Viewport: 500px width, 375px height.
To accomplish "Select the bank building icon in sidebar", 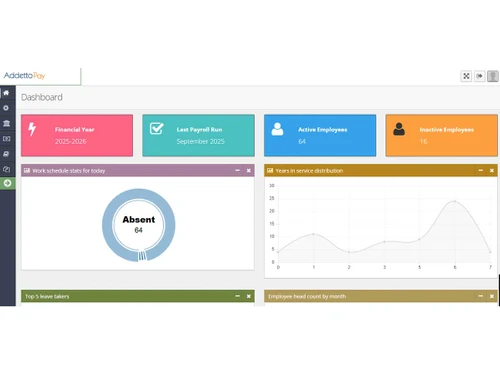I will 6,123.
